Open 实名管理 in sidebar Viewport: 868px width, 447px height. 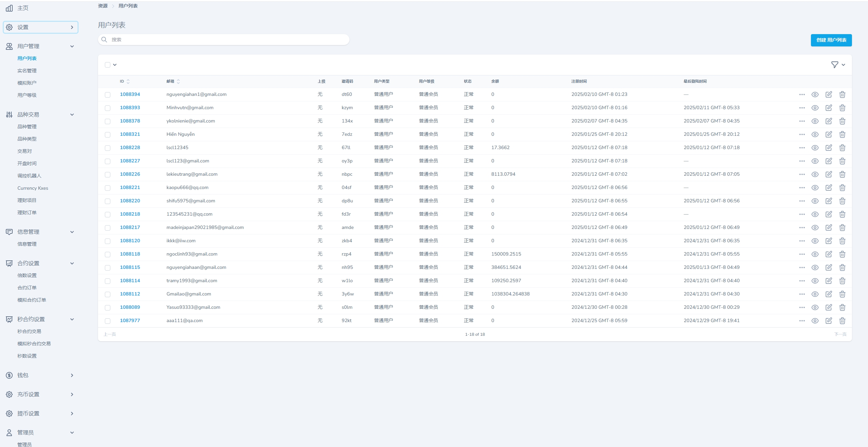coord(27,71)
